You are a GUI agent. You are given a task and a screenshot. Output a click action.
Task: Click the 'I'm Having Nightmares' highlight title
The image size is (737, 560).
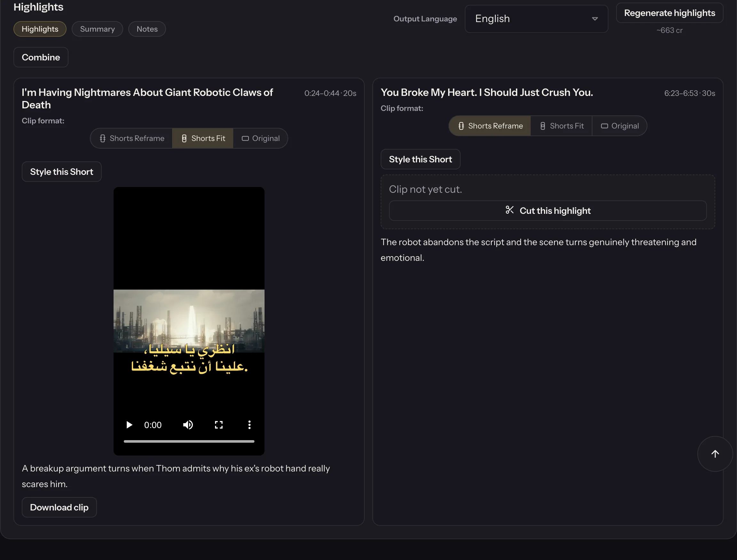147,99
